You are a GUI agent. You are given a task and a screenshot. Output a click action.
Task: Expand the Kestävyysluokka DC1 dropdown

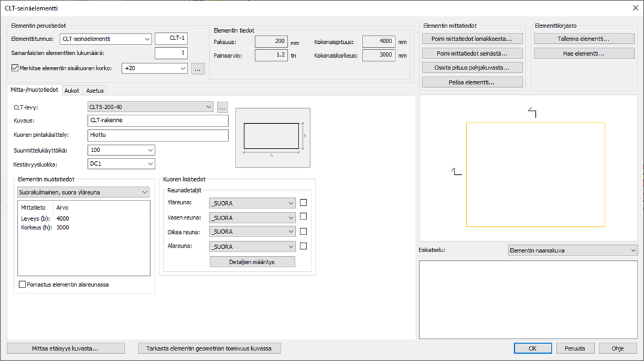121,164
